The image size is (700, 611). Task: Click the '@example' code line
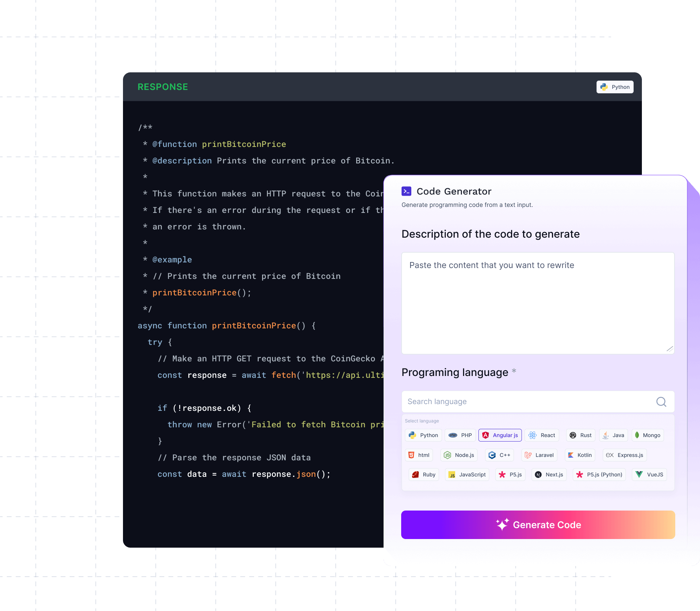coord(168,260)
